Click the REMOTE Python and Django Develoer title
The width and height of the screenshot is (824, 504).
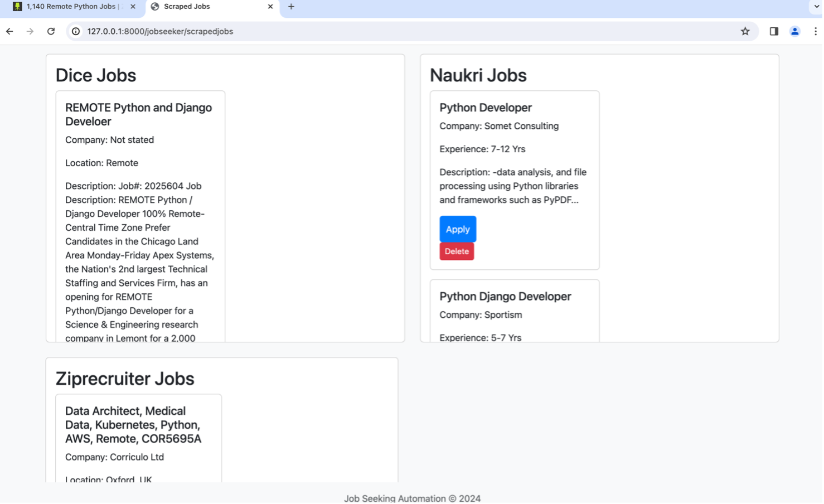(138, 114)
